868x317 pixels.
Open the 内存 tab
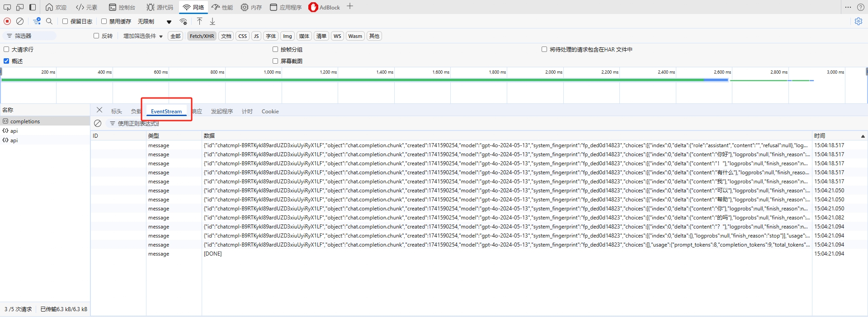tap(251, 7)
